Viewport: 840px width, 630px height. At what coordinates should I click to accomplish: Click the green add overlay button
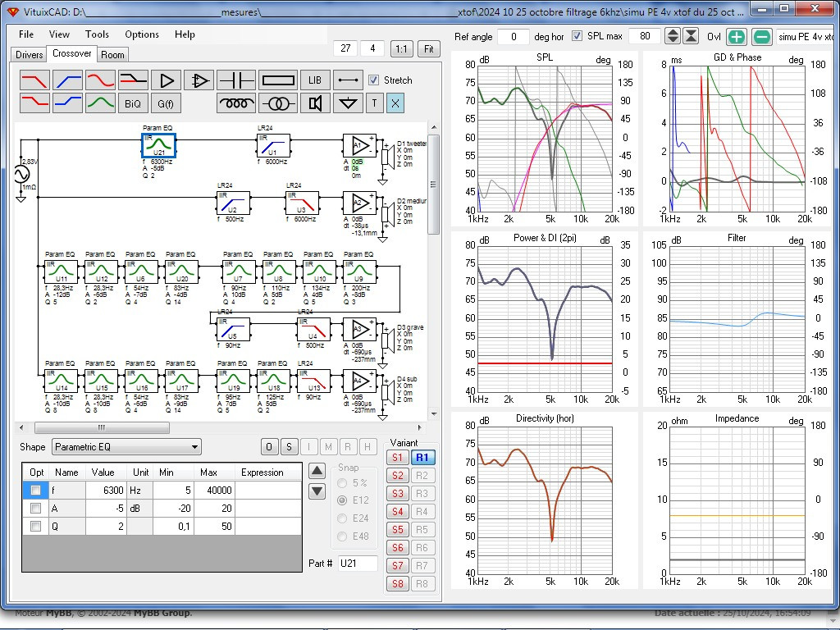tap(737, 37)
